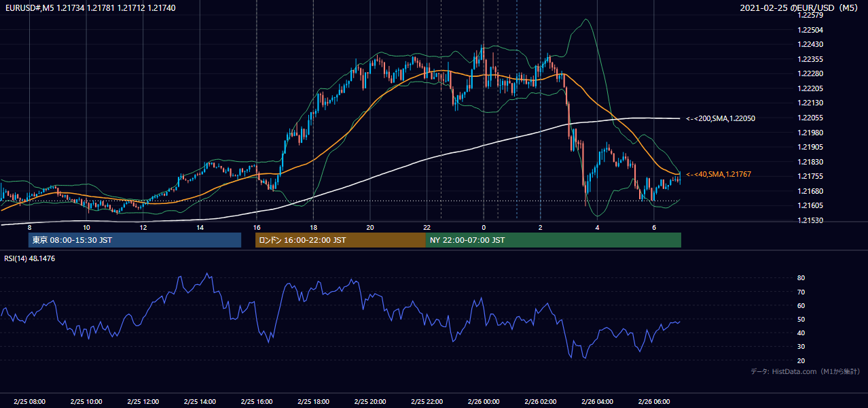
Task: Click RSI axis level 30
Action: click(x=801, y=347)
